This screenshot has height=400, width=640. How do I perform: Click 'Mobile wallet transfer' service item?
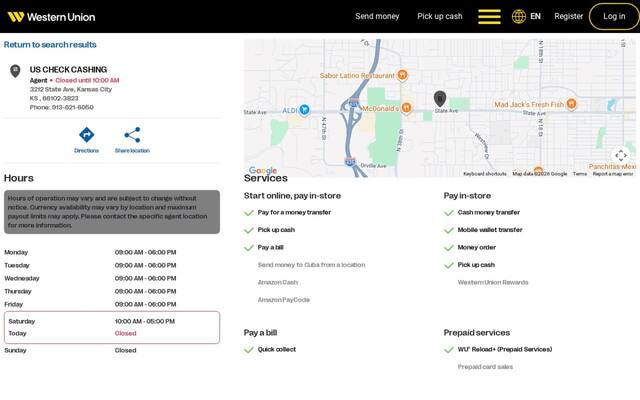(490, 230)
